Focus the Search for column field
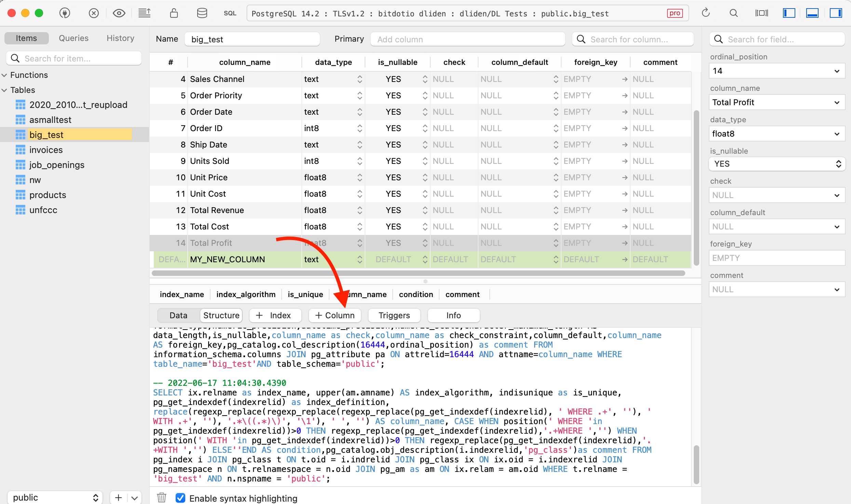Image resolution: width=851 pixels, height=504 pixels. pos(633,39)
